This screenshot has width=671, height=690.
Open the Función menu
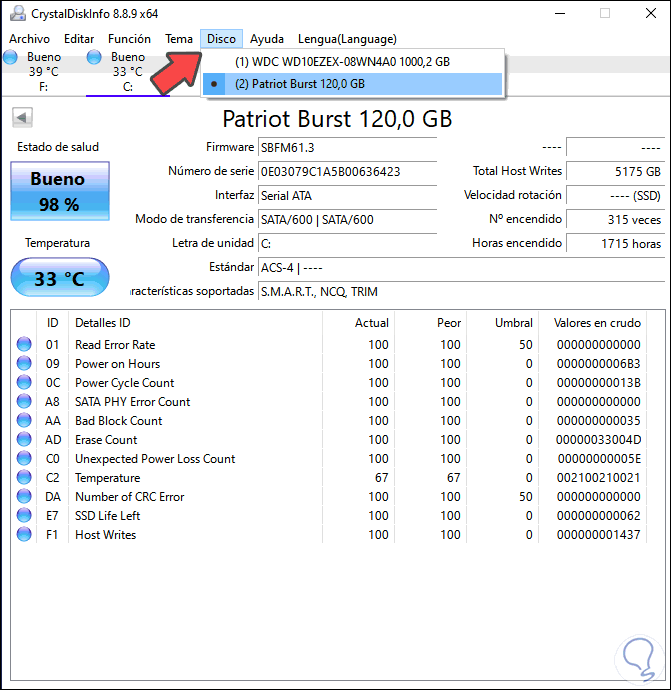point(129,39)
